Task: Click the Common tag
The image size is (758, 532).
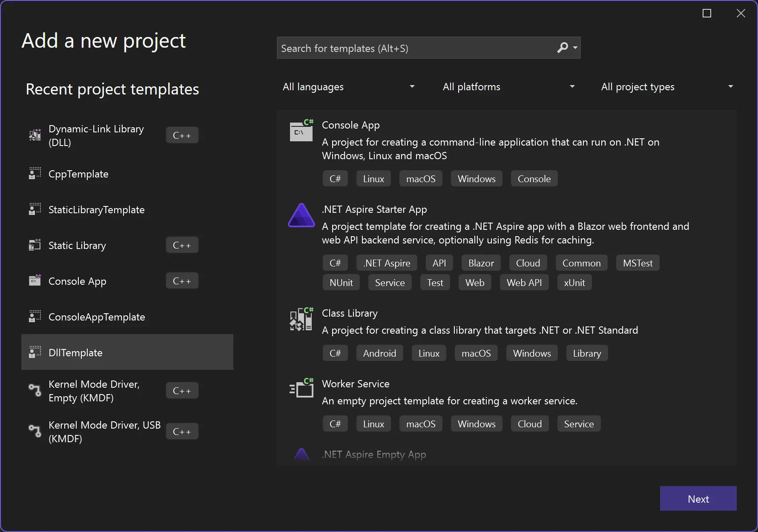Action: coord(581,263)
